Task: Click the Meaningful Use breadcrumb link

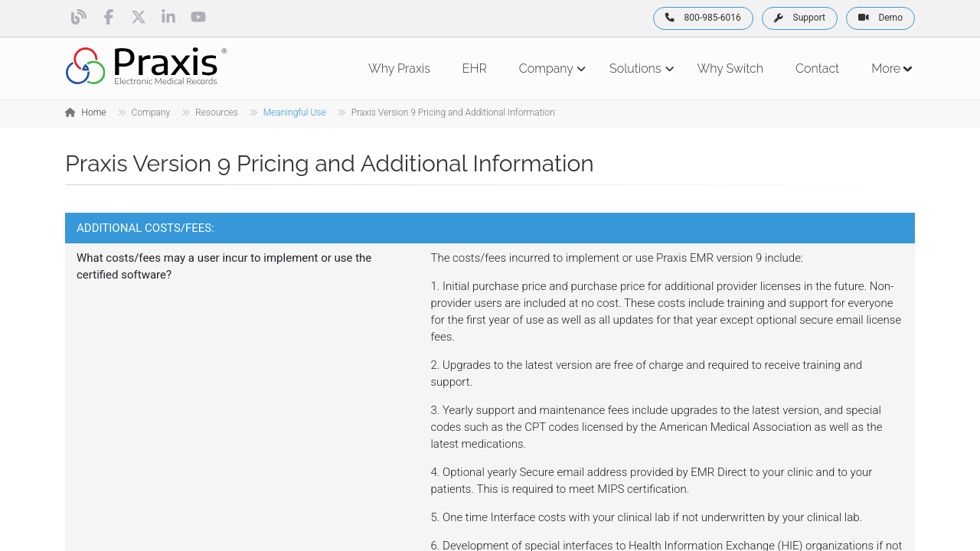Action: 294,112
